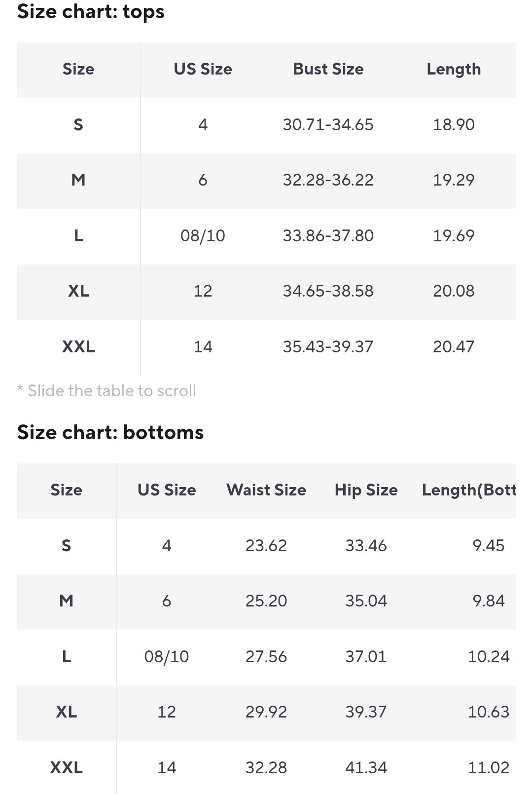Select the Bust Size column header
This screenshot has height=794, width=532.
328,69
